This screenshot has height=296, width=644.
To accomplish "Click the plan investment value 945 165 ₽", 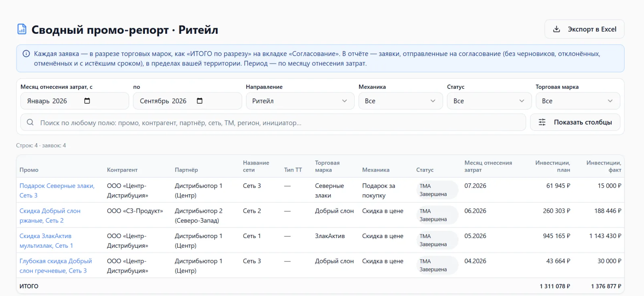I will point(557,236).
